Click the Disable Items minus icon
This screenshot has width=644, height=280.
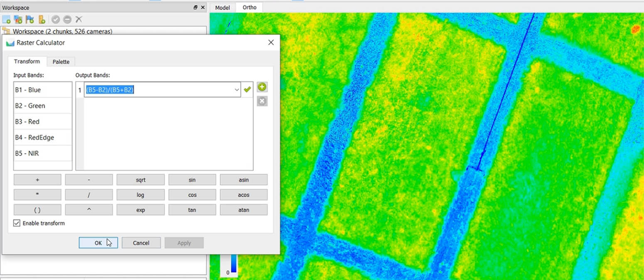point(67,20)
